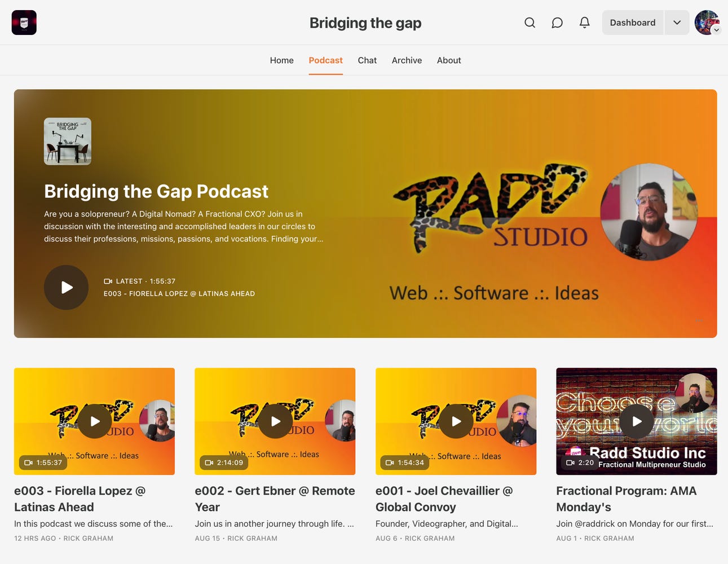Viewport: 728px width, 564px height.
Task: Open the About tab
Action: (x=449, y=60)
